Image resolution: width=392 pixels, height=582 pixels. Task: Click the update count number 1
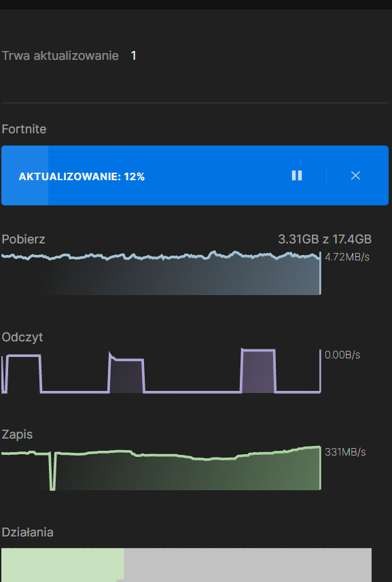(134, 56)
